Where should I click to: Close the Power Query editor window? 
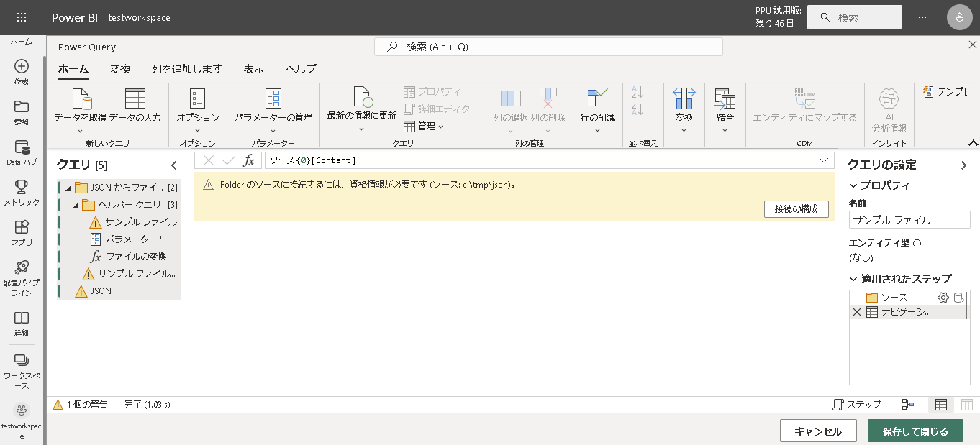pos(972,45)
